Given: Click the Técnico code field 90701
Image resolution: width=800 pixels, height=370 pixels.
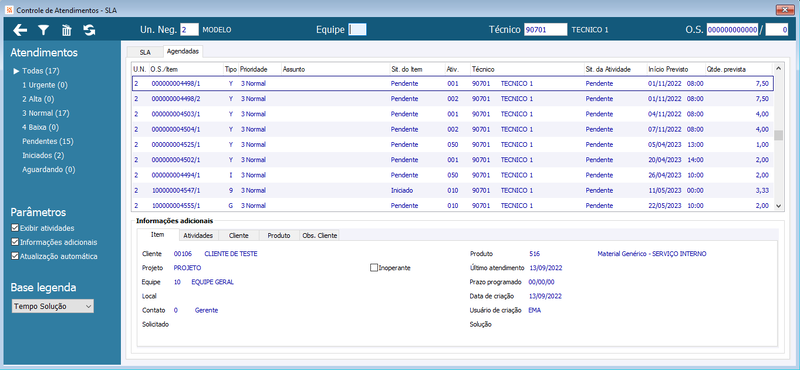Looking at the screenshot, I should point(545,30).
